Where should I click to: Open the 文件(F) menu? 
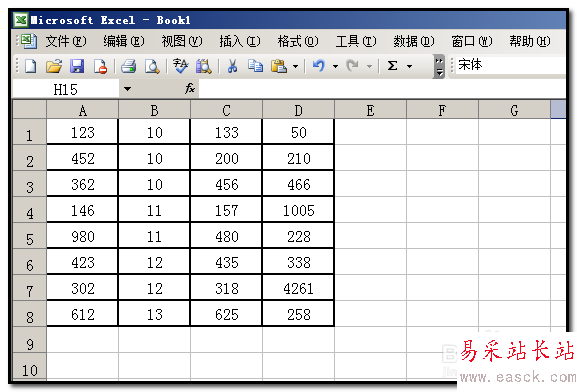click(66, 41)
